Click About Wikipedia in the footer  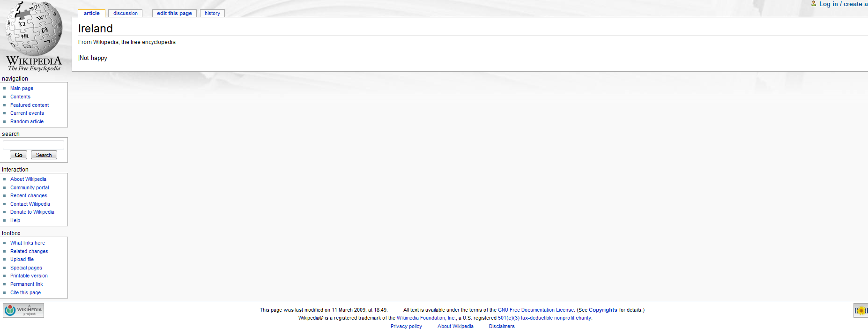455,326
